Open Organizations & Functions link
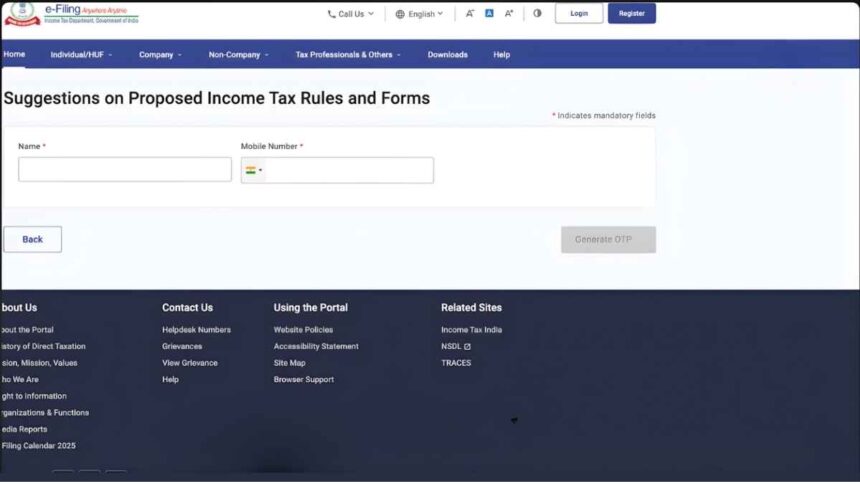This screenshot has height=484, width=860. point(45,412)
